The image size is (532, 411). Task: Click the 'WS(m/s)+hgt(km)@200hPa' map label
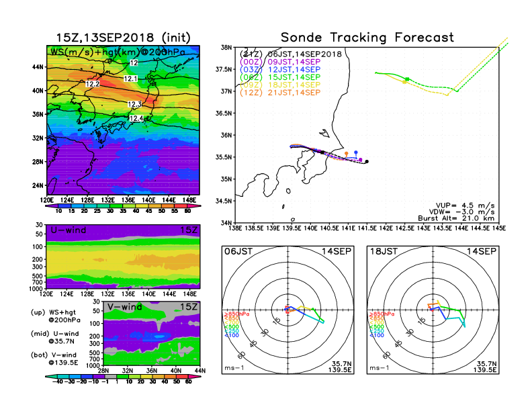(118, 52)
